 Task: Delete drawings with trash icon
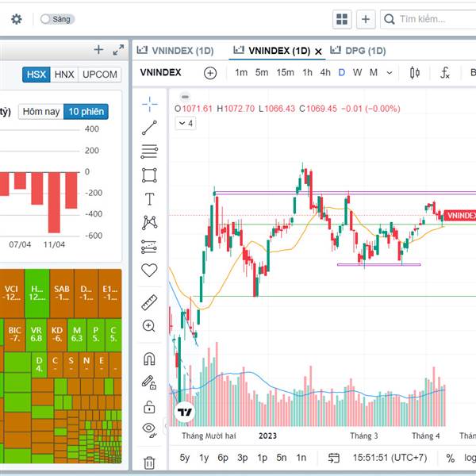pyautogui.click(x=149, y=463)
